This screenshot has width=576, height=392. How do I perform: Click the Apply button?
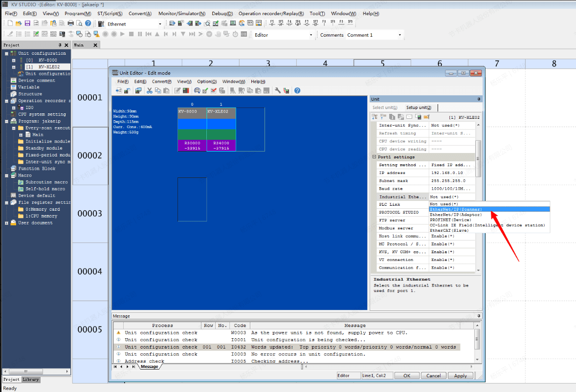pos(460,376)
